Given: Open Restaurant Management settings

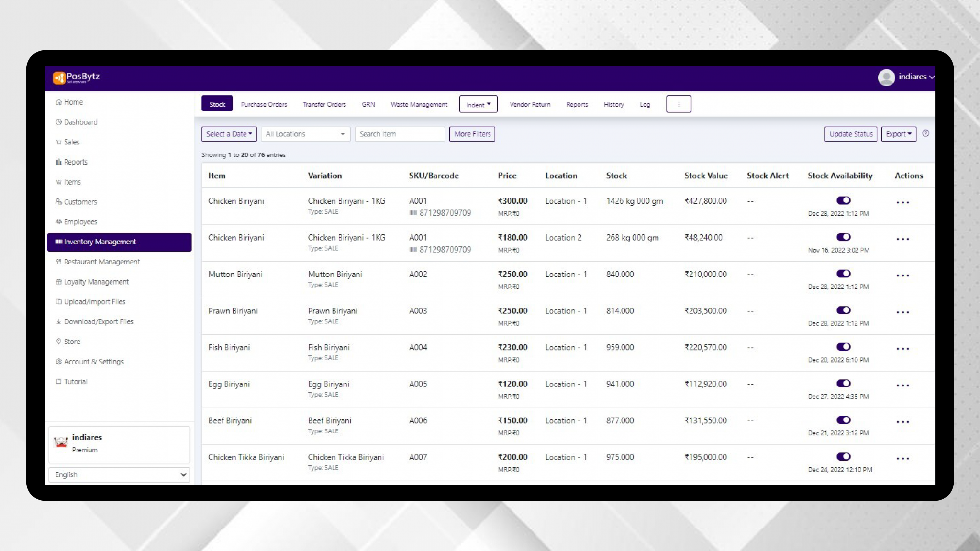Looking at the screenshot, I should click(101, 262).
